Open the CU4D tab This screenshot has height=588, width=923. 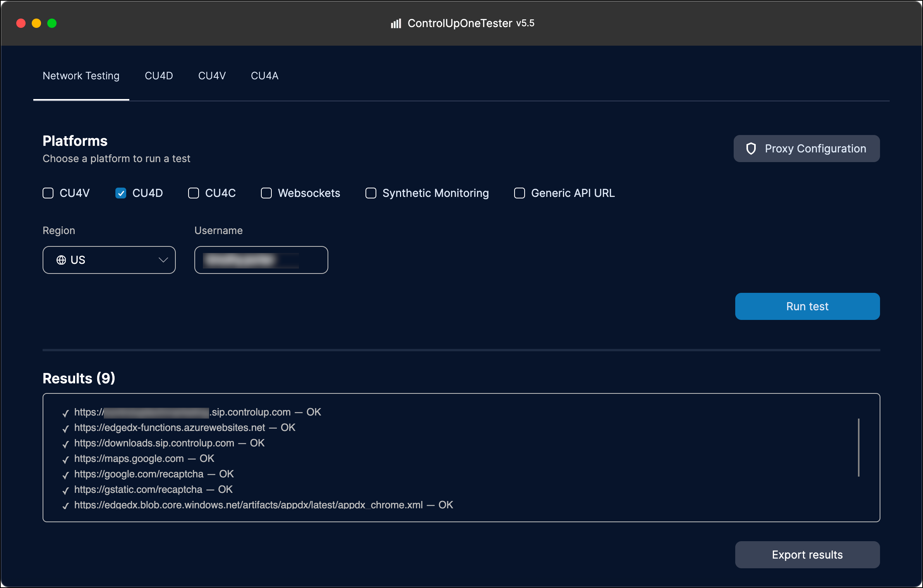159,76
